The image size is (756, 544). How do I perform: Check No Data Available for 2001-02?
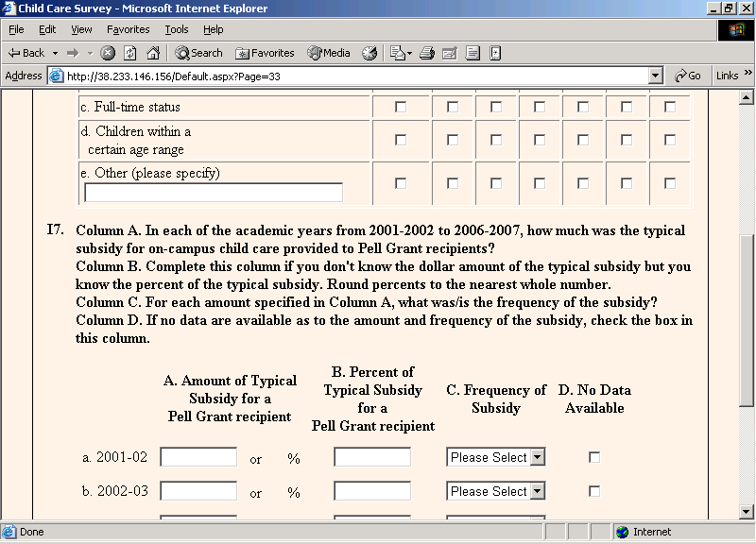tap(594, 457)
